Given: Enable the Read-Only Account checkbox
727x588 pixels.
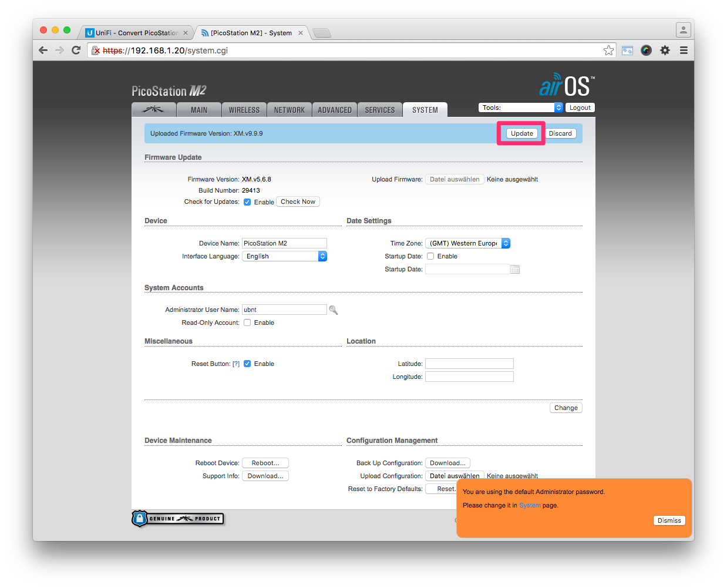Looking at the screenshot, I should click(x=247, y=322).
